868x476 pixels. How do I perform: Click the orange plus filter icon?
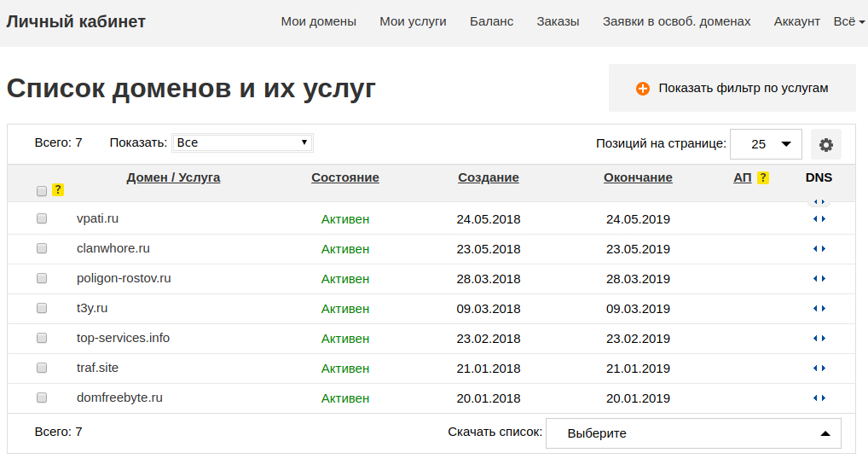643,88
